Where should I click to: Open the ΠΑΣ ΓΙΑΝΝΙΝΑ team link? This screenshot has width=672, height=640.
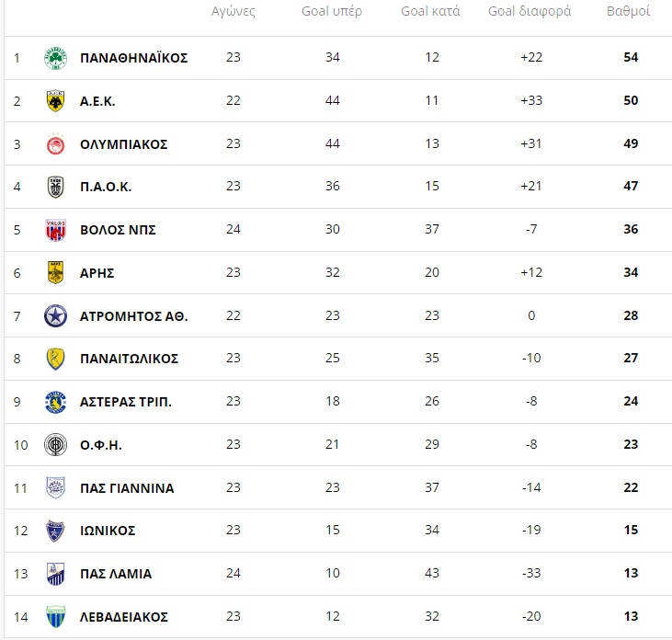click(x=127, y=488)
